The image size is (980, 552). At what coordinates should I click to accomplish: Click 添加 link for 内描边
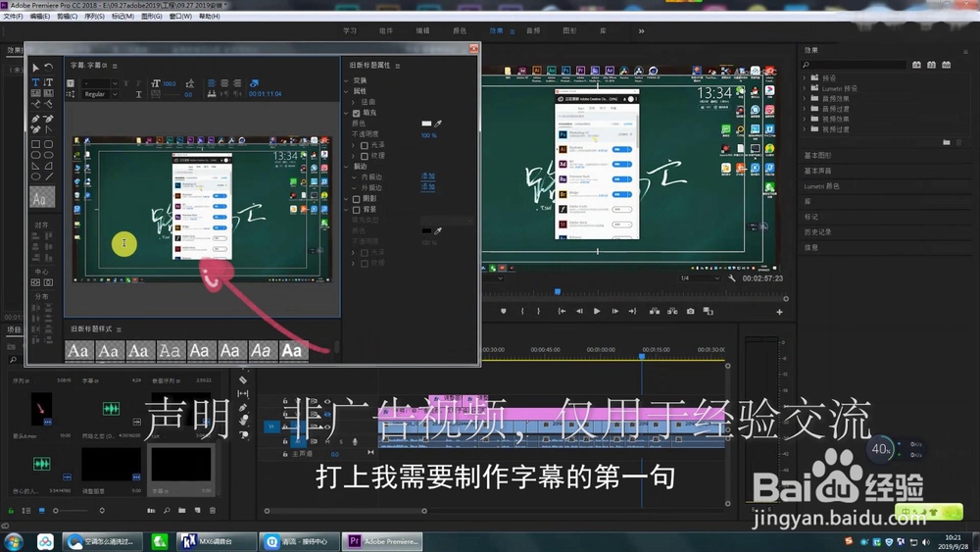[x=428, y=176]
